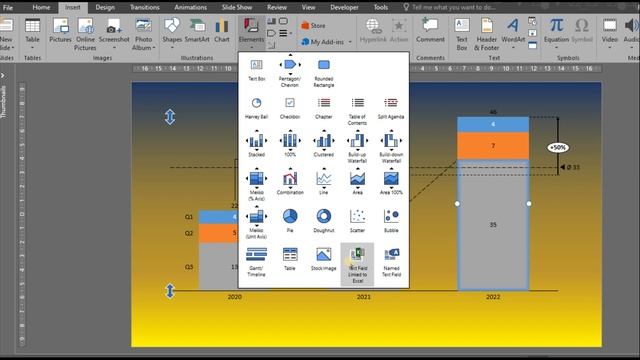The width and height of the screenshot is (640, 360).
Task: Select the Build-down Waterfall chart
Action: (391, 146)
